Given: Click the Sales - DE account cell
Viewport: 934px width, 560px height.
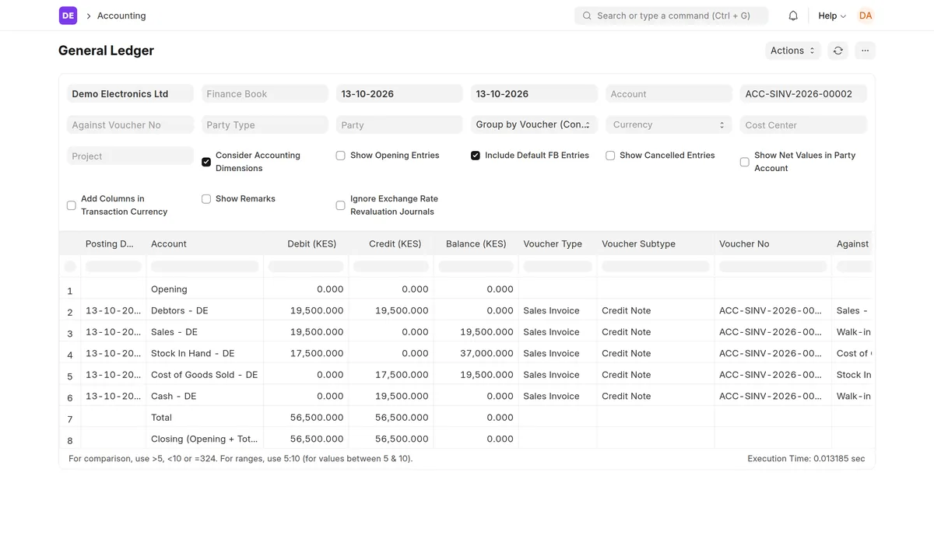Looking at the screenshot, I should (x=205, y=332).
